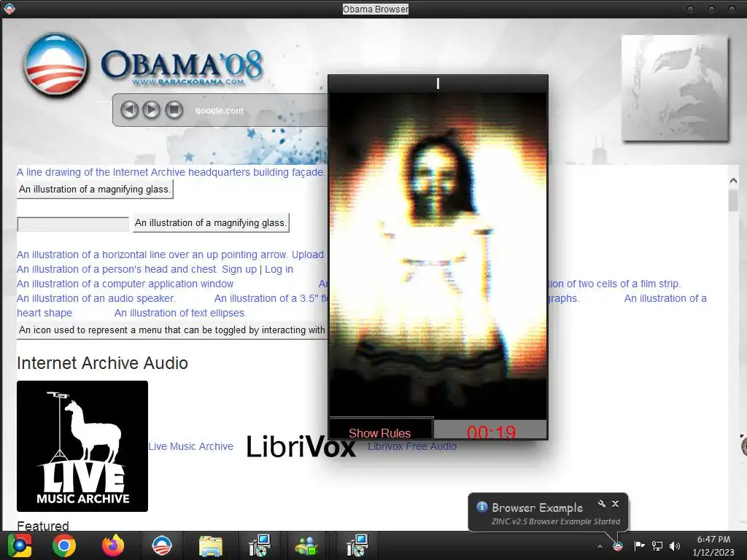Viewport: 747px width, 560px height.
Task: Open the Librivox Free Audio link
Action: point(412,447)
